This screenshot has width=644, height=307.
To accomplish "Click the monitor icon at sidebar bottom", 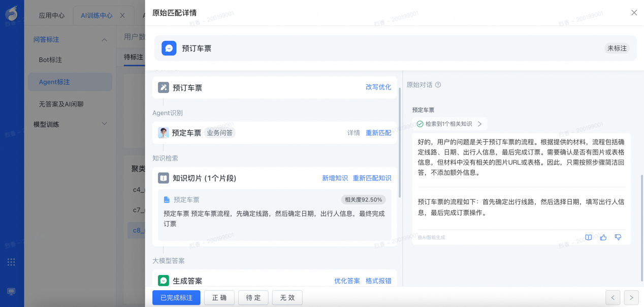I will 11,292.
